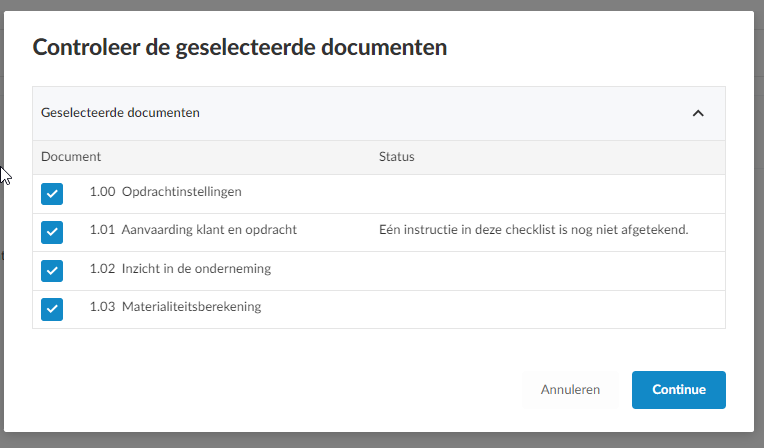Screen dimensions: 764x448
Task: Click the Continue button
Action: coord(679,390)
